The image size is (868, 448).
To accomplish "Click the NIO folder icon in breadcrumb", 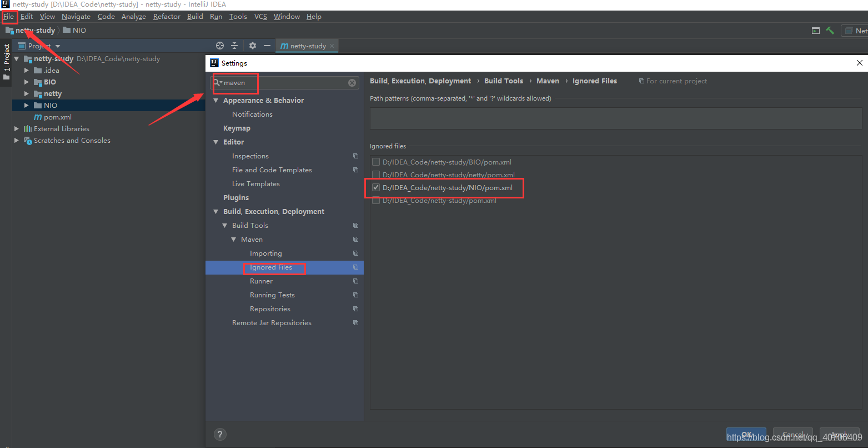I will pyautogui.click(x=67, y=31).
